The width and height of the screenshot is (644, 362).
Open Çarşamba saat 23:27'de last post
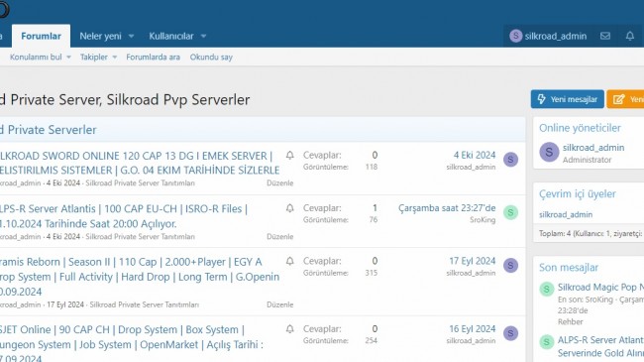tap(447, 208)
